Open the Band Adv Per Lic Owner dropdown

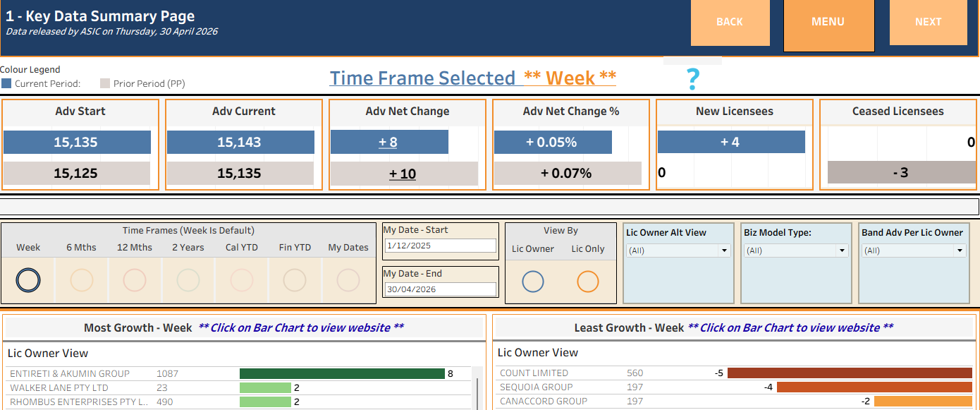(913, 251)
